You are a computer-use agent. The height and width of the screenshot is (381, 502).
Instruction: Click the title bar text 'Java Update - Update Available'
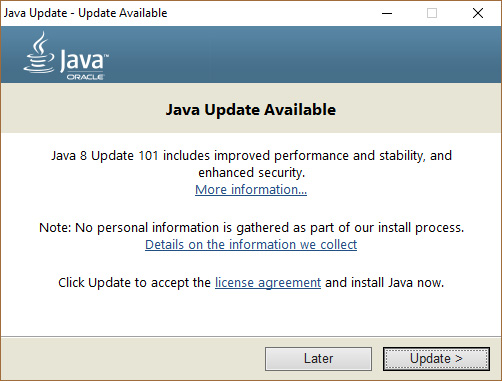86,13
